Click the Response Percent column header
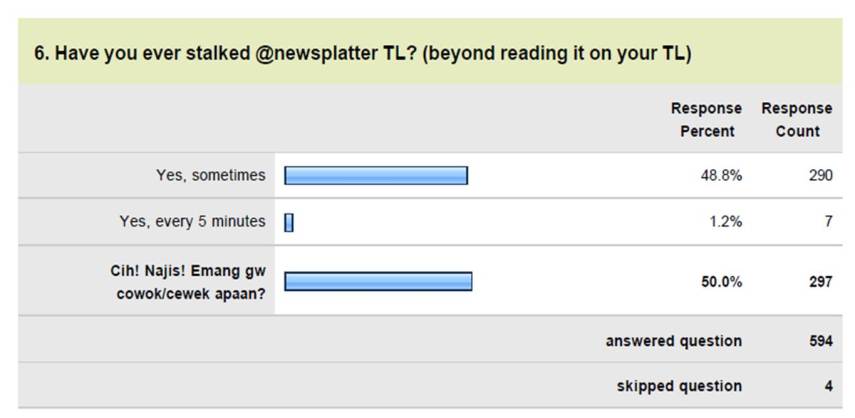Screen dimensions: 855x418 (706, 119)
